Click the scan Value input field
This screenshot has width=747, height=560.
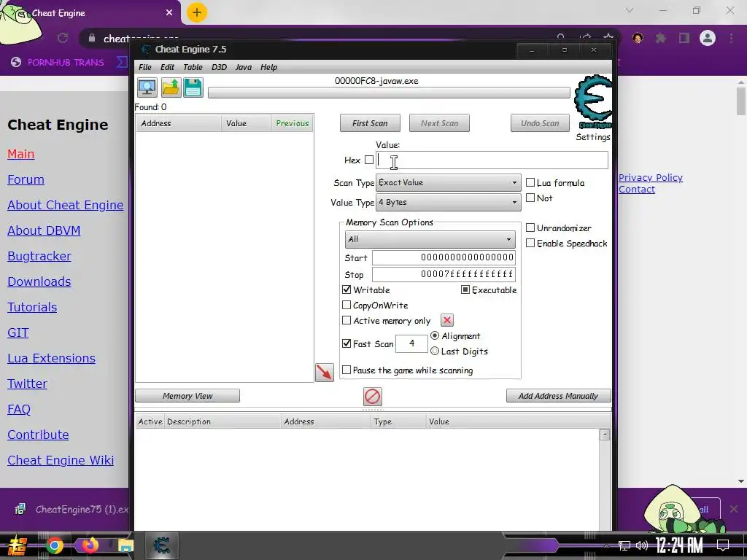point(492,160)
